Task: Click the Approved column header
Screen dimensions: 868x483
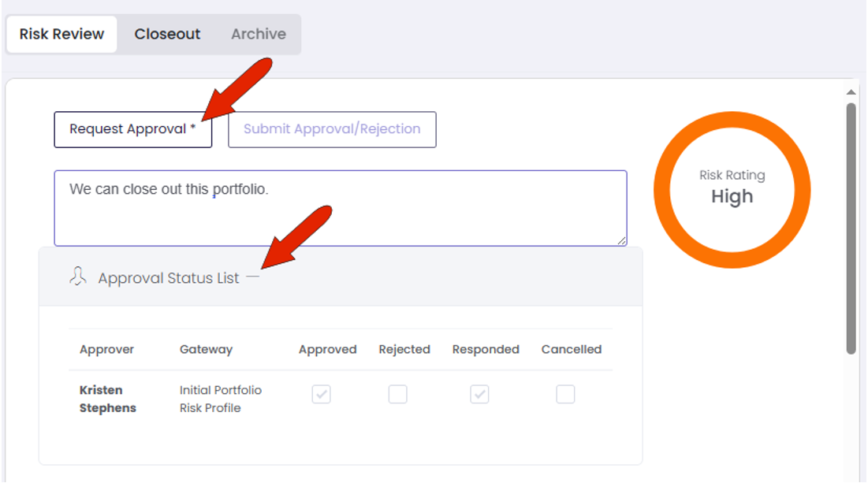Action: point(328,350)
